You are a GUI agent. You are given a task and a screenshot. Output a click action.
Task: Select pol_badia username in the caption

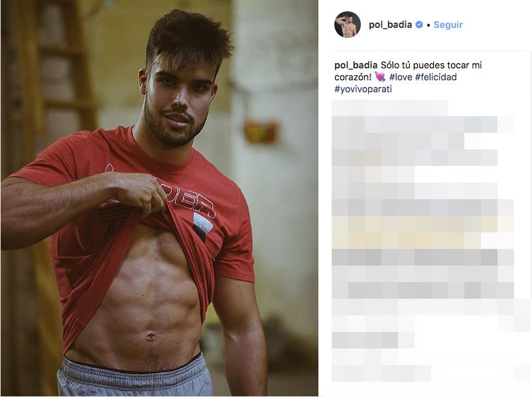point(356,65)
